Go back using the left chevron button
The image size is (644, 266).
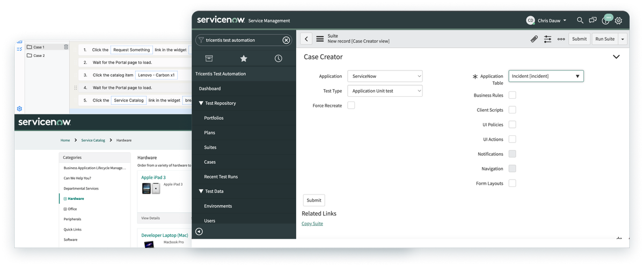click(x=306, y=39)
